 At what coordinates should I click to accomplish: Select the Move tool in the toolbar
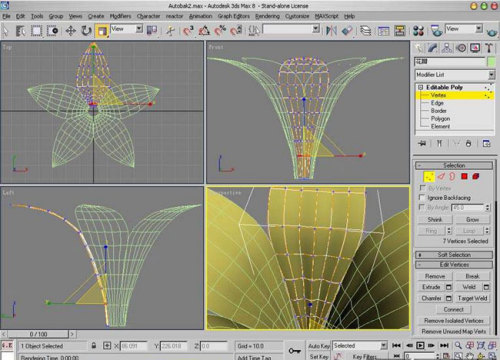(70, 31)
